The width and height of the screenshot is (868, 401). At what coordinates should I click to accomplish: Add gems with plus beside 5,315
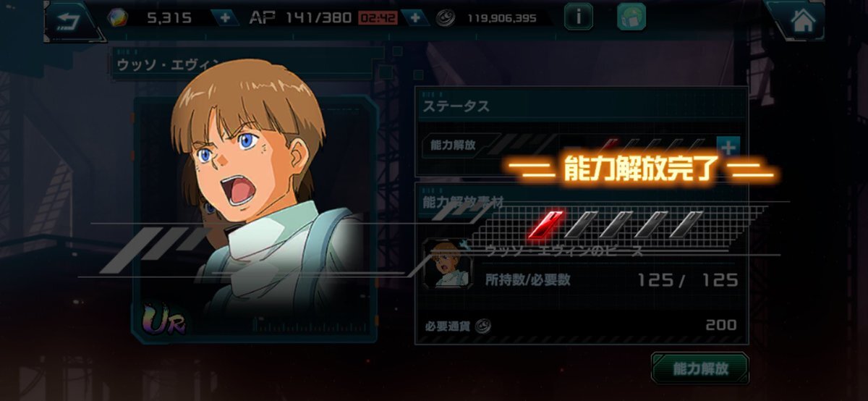coord(225,17)
